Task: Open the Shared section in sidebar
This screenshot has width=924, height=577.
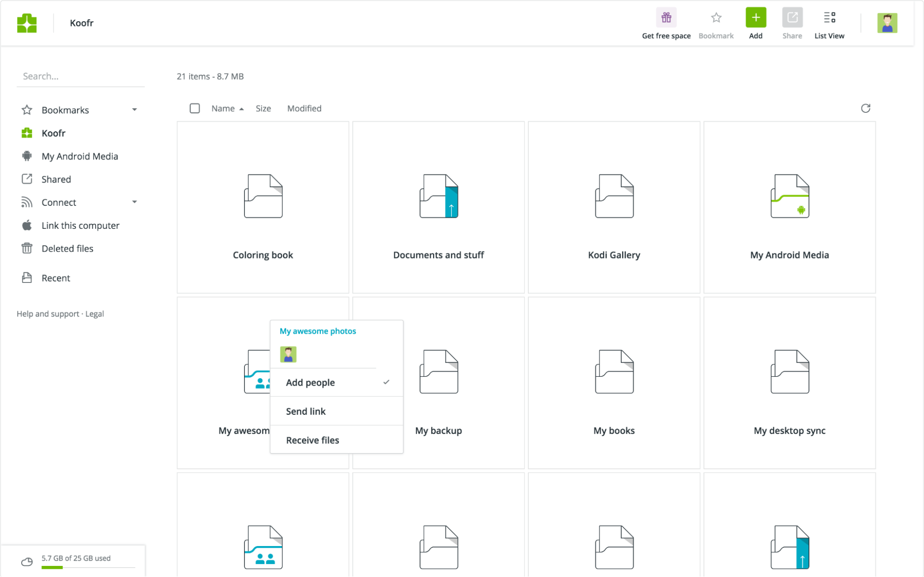Action: coord(56,179)
